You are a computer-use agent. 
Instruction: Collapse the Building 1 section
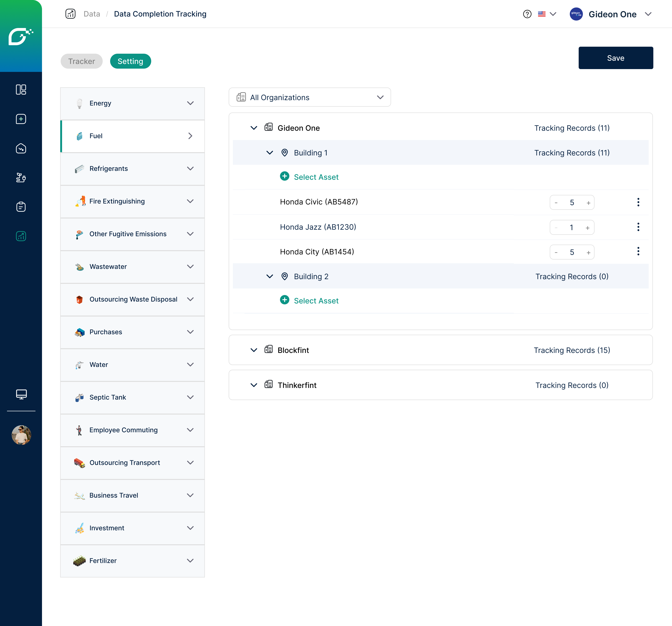pyautogui.click(x=269, y=153)
